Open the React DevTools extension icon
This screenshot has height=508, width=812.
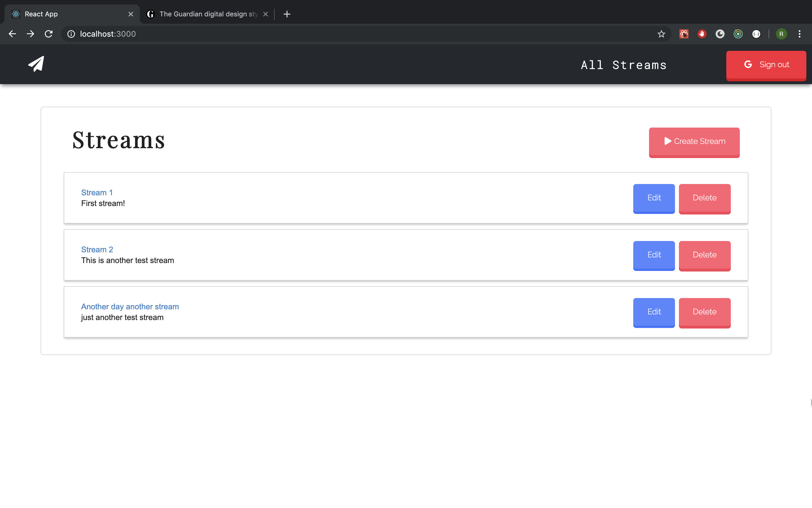[x=684, y=34]
